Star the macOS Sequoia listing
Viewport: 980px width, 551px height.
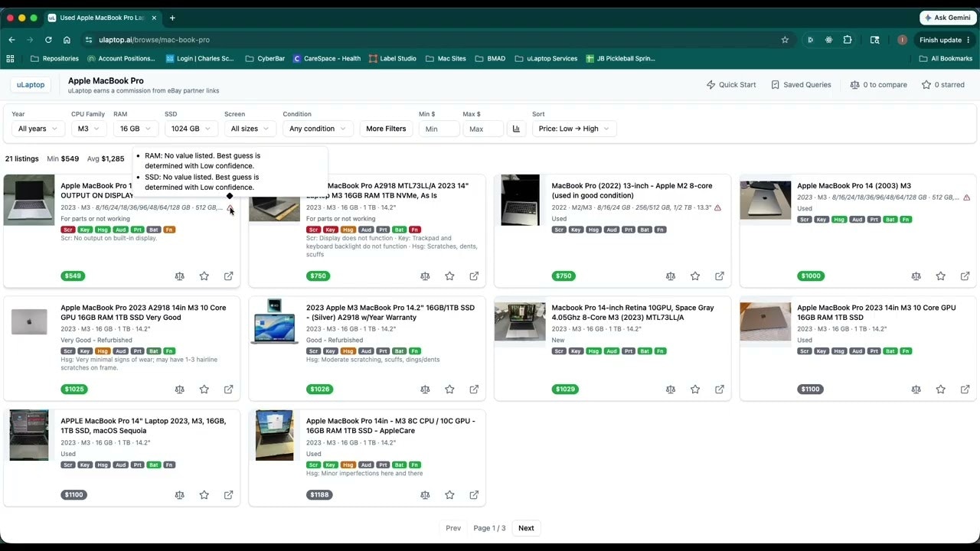[x=204, y=495]
